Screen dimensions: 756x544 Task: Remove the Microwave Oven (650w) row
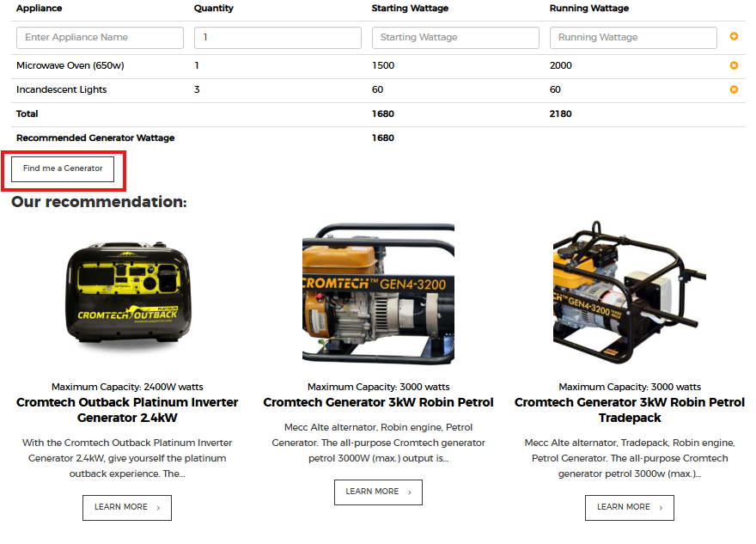pos(734,65)
